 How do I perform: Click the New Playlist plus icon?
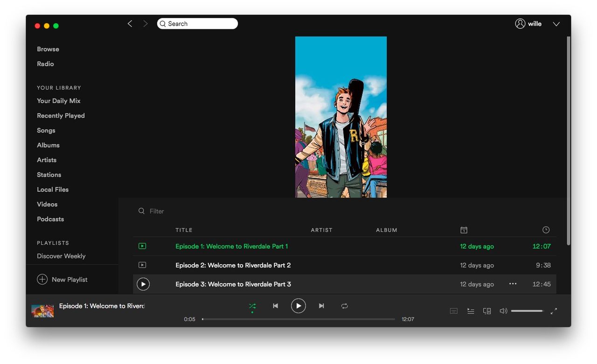(42, 279)
